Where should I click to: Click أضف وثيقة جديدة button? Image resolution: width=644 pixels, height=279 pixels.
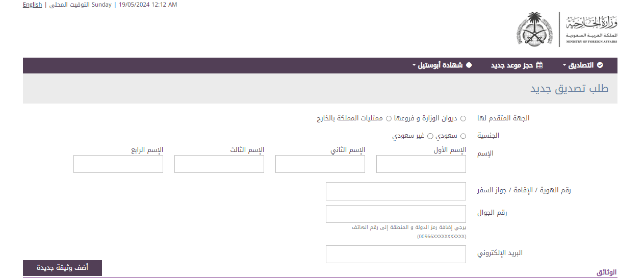62,268
